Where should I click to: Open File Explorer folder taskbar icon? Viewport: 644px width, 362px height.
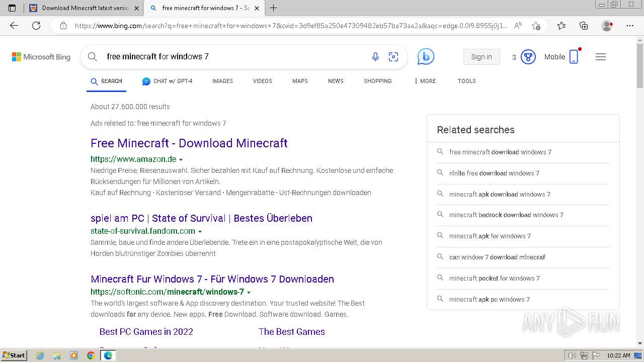57,355
